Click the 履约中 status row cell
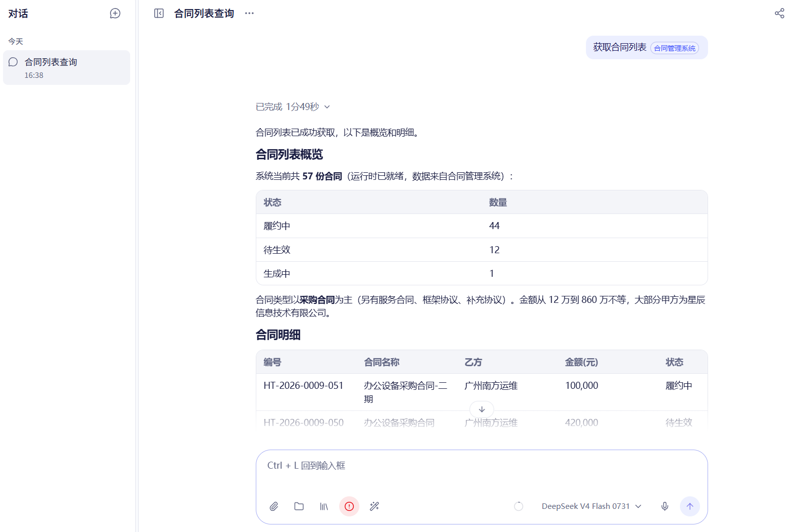Screen dimensions: 794x532 [x=277, y=226]
